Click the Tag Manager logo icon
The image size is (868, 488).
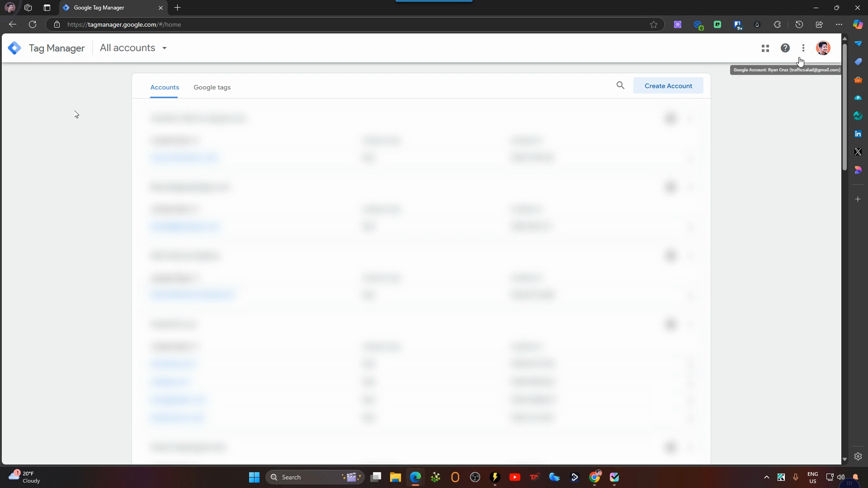14,48
